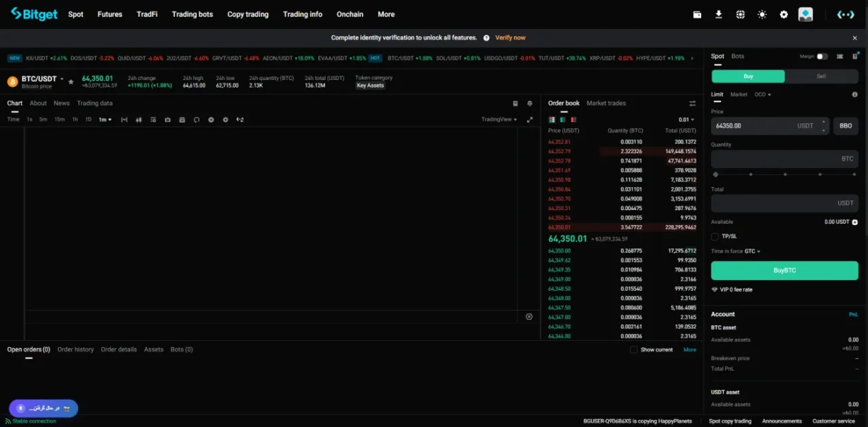Take chart snapshot with camera icon
This screenshot has height=427, width=868.
(167, 120)
